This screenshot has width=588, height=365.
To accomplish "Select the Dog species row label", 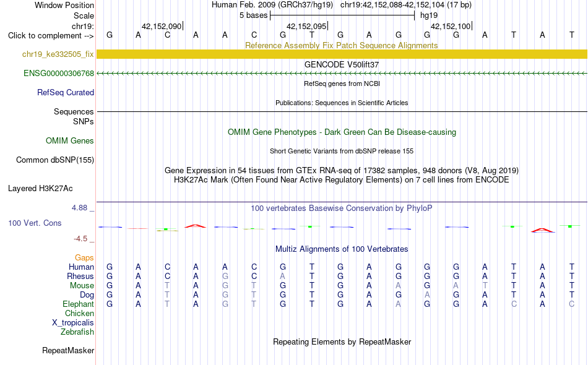I will (x=87, y=295).
